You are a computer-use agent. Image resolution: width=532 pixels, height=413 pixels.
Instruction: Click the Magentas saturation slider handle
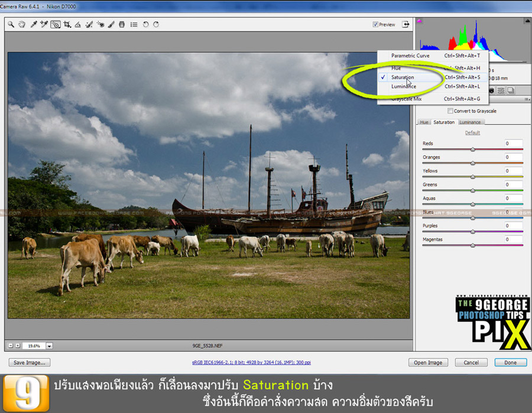(473, 245)
